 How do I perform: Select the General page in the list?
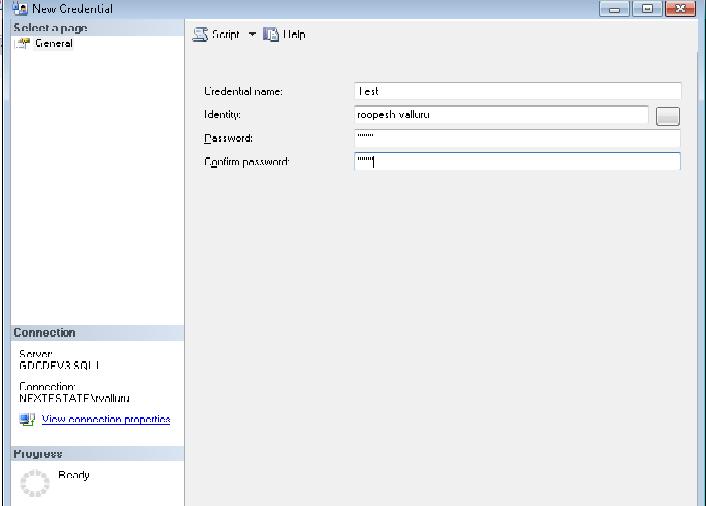pos(53,44)
